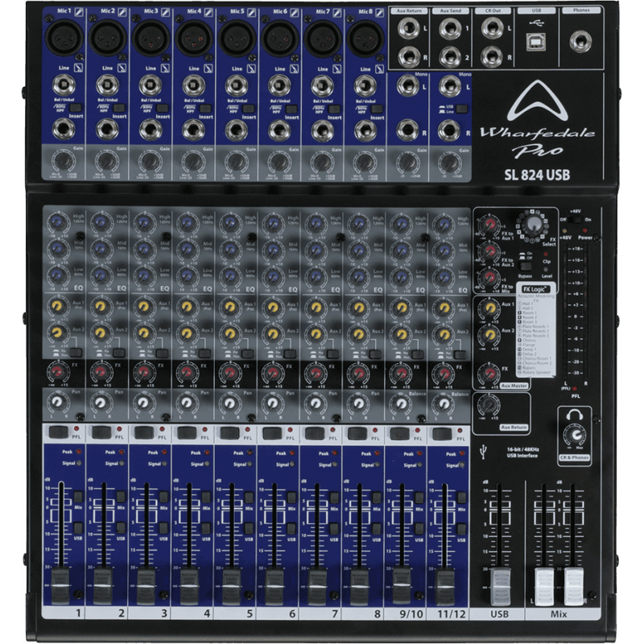The image size is (644, 644).
Task: Enable PFL on channel 1
Action: pyautogui.click(x=58, y=431)
